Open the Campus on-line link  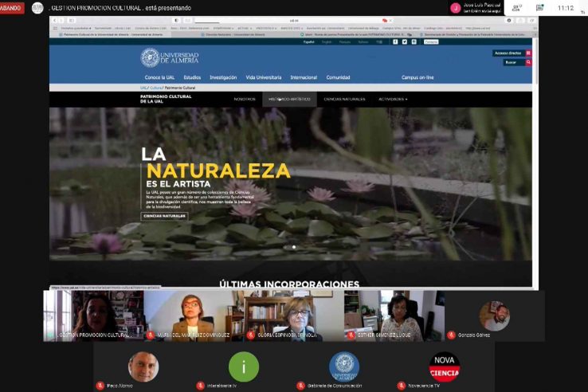pyautogui.click(x=417, y=77)
